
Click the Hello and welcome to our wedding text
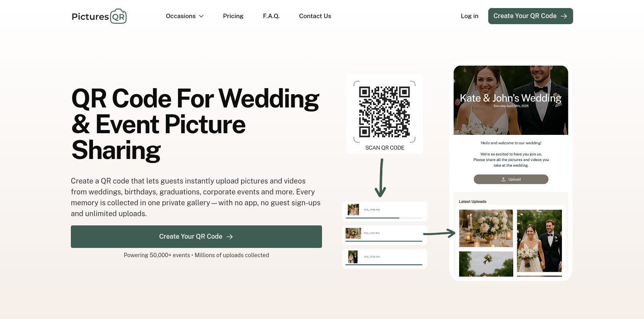[x=511, y=143]
